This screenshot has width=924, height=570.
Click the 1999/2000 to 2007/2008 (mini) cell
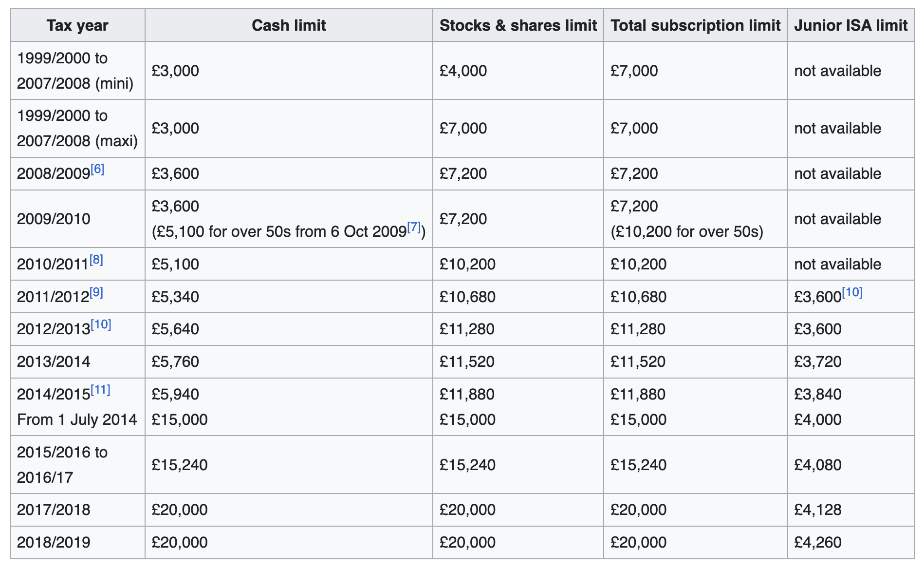75,71
